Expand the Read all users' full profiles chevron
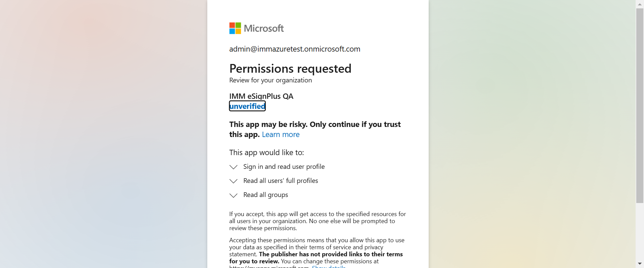Viewport: 644px width, 268px height. tap(233, 181)
